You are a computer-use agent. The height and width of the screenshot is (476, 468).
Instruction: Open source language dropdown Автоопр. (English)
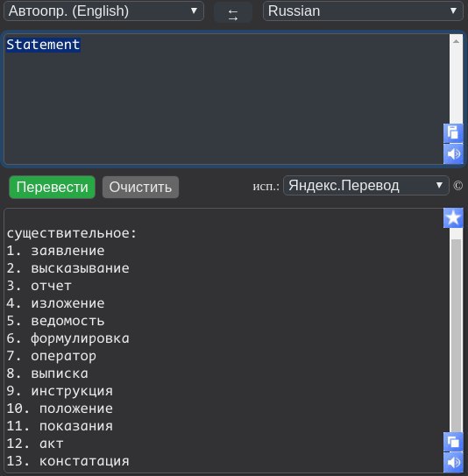[x=103, y=11]
